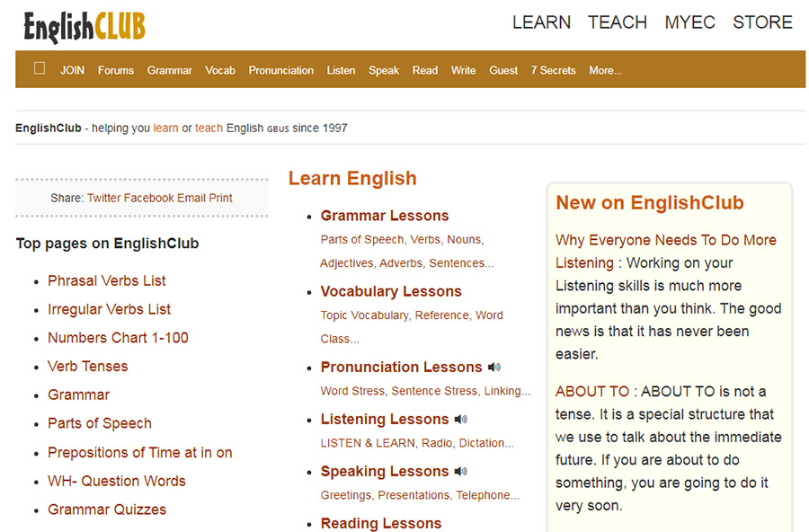Open the Phrasal Verbs List
809x532 pixels.
[106, 280]
